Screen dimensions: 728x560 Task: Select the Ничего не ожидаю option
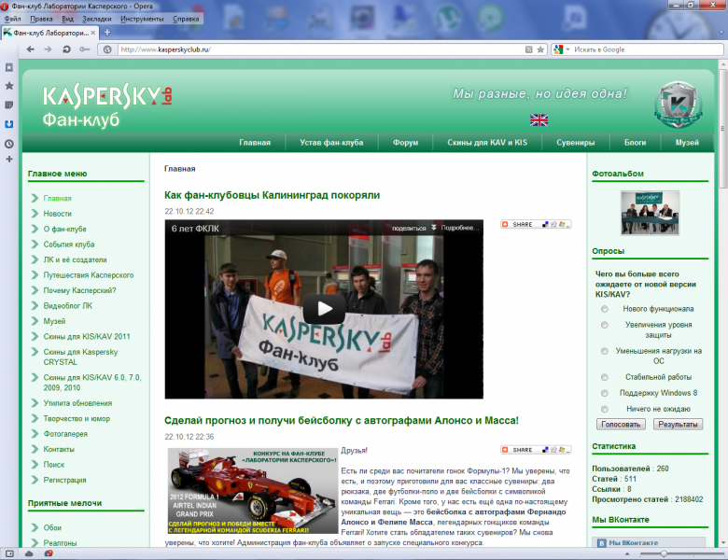tap(605, 409)
